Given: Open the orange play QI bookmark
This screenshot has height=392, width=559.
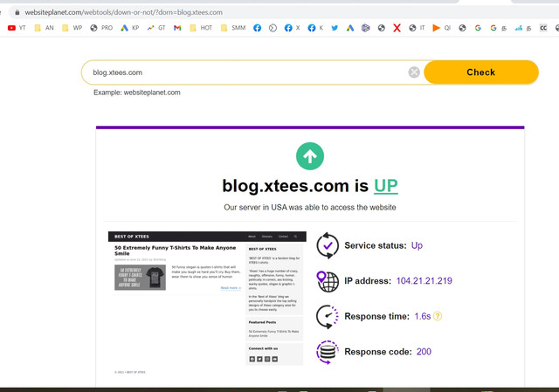Looking at the screenshot, I should pyautogui.click(x=441, y=28).
